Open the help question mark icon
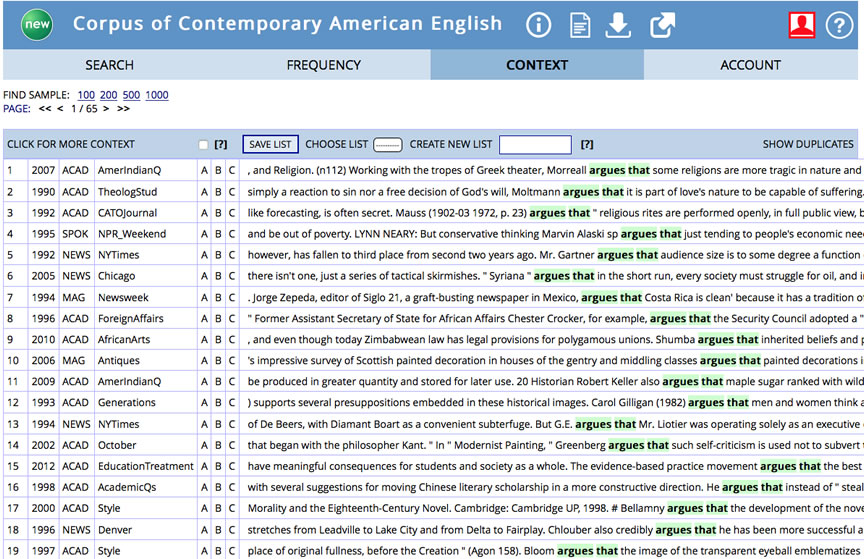This screenshot has width=864, height=559. click(x=839, y=25)
